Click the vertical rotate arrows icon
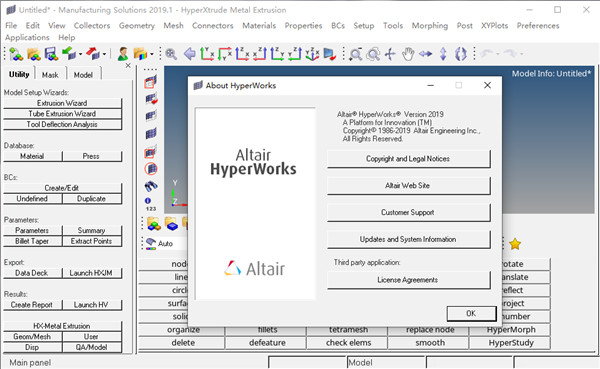The image size is (600, 369). [443, 54]
